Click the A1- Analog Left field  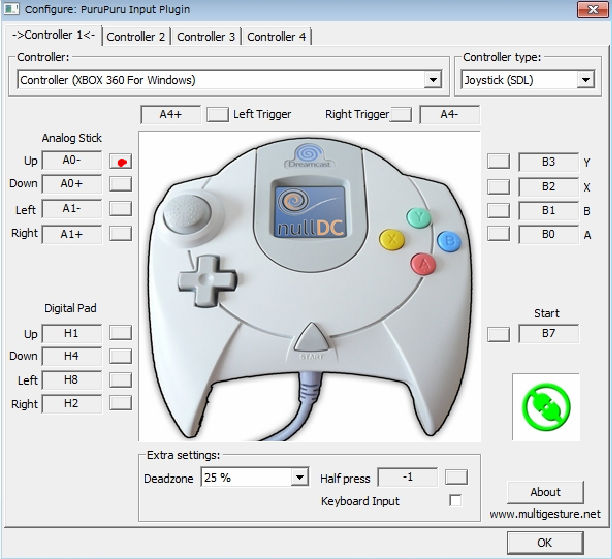click(71, 208)
